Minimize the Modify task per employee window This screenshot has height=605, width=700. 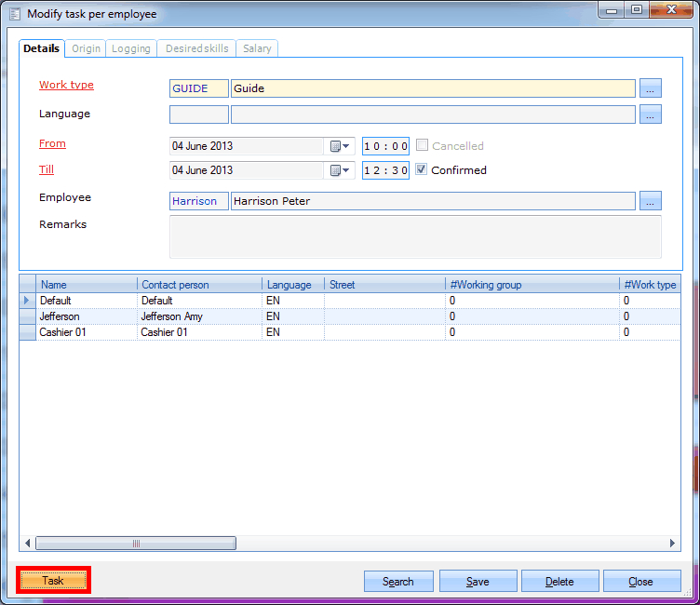(x=612, y=10)
